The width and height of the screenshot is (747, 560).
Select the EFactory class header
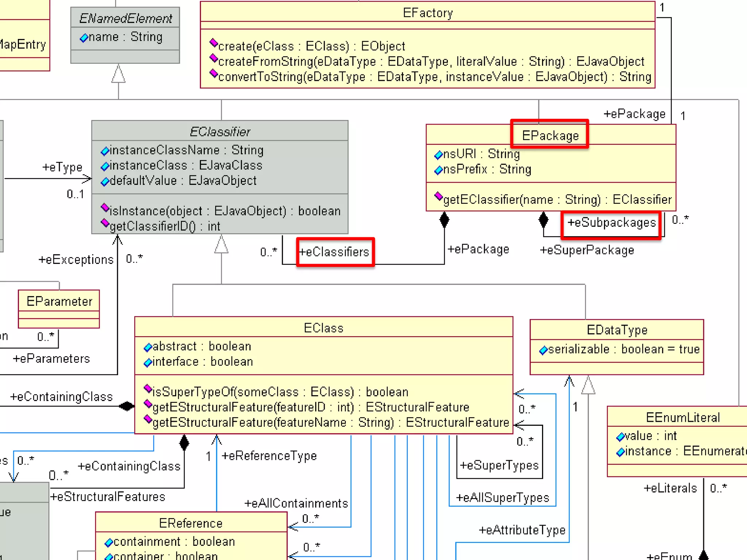pos(427,13)
